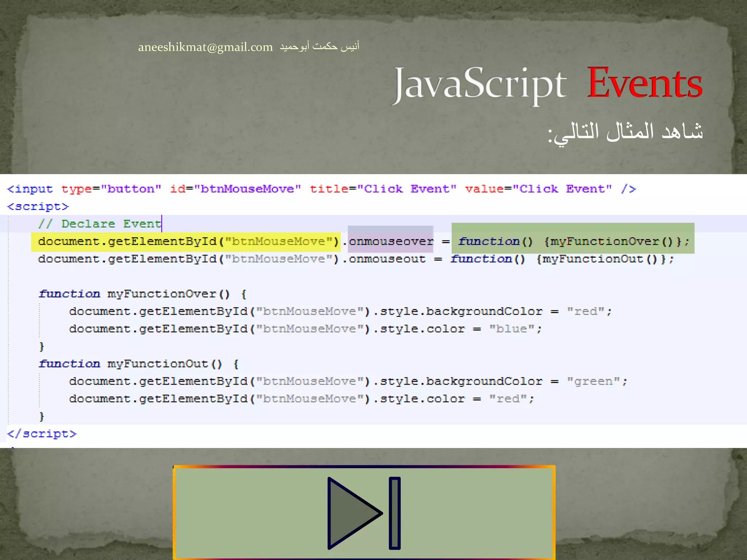Open the aneeshikmat@gmail.com email link
The image size is (747, 560).
(x=205, y=47)
